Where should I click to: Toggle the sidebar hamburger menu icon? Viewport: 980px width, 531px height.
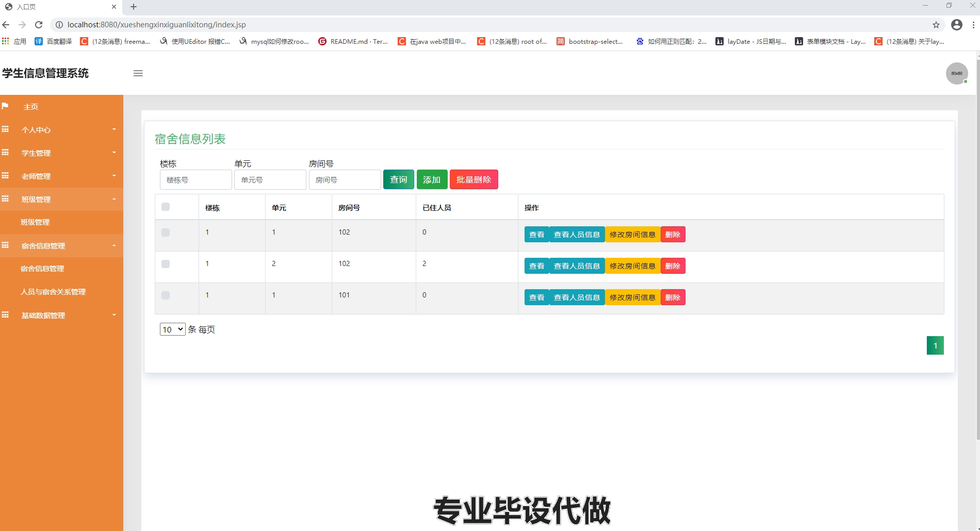(138, 73)
